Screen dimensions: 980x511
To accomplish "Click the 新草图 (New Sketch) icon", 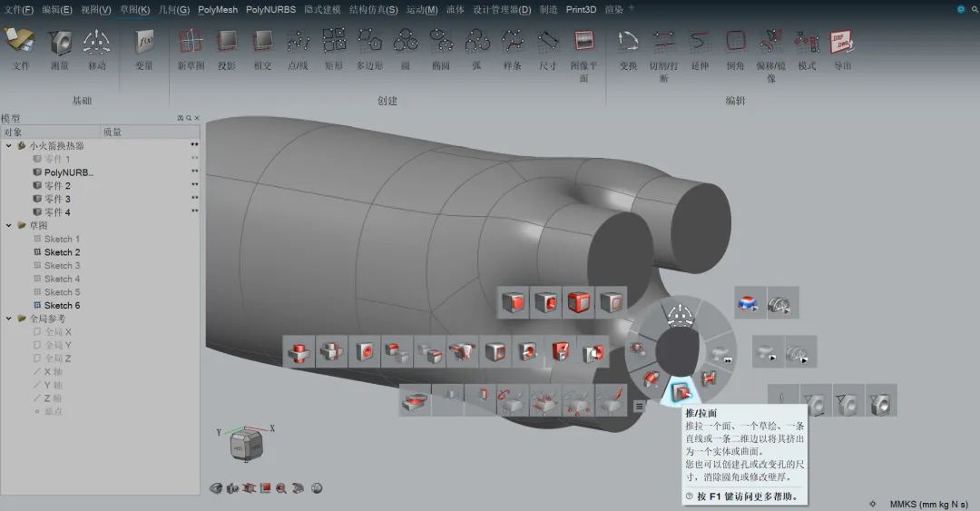I will 191,42.
